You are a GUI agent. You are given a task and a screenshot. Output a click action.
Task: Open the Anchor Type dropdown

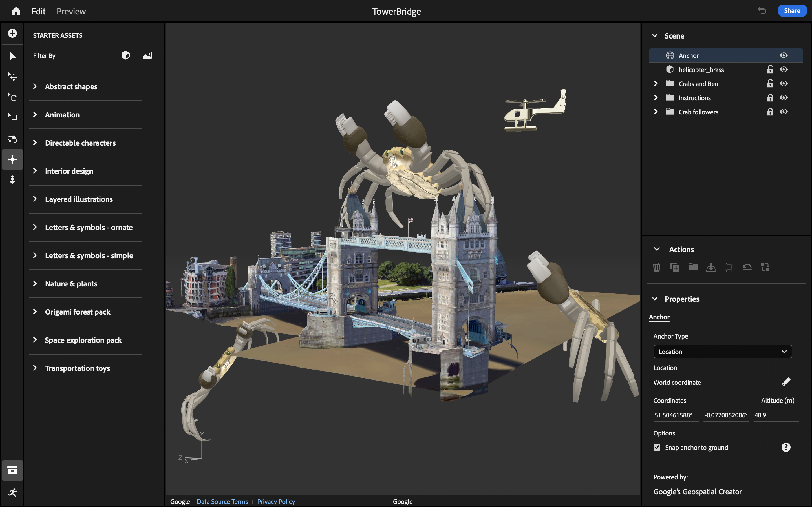pos(722,352)
